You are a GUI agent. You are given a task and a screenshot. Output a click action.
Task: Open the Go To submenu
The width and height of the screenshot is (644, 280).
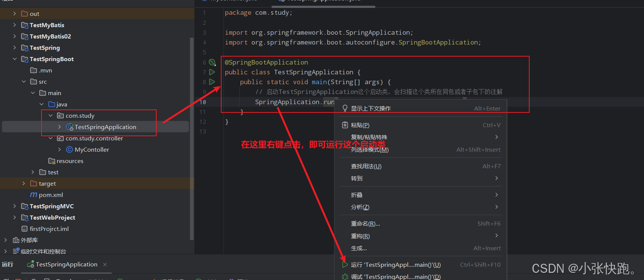[x=421, y=178]
